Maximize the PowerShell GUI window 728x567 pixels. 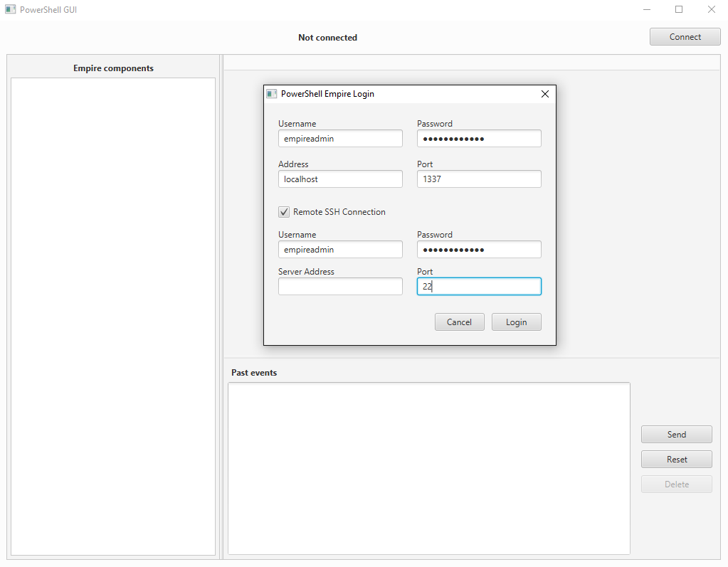[679, 9]
